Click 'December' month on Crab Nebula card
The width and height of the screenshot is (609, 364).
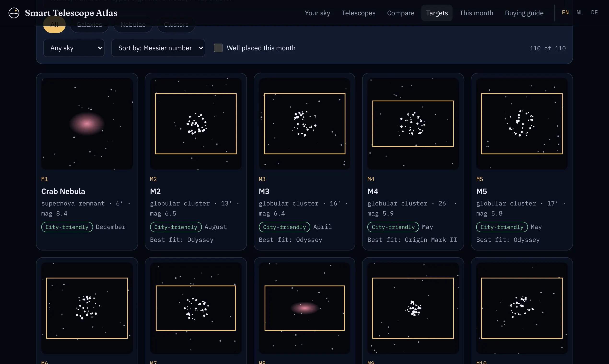(x=111, y=227)
